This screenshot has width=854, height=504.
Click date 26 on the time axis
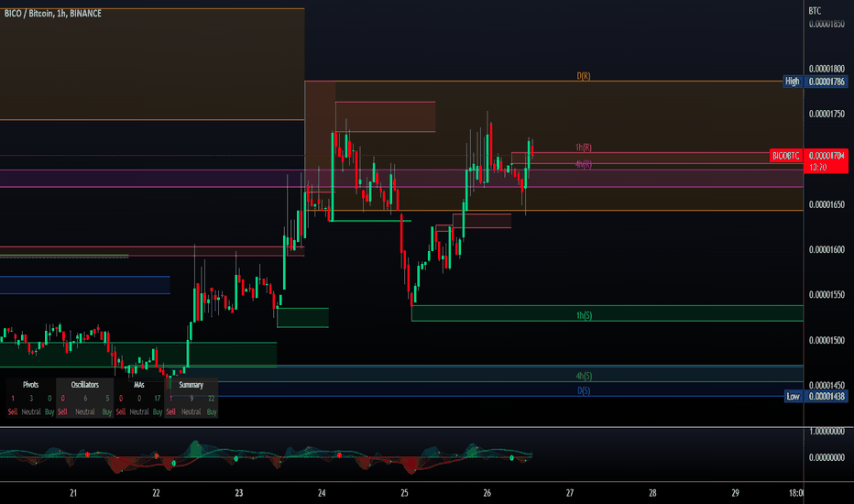[x=487, y=493]
